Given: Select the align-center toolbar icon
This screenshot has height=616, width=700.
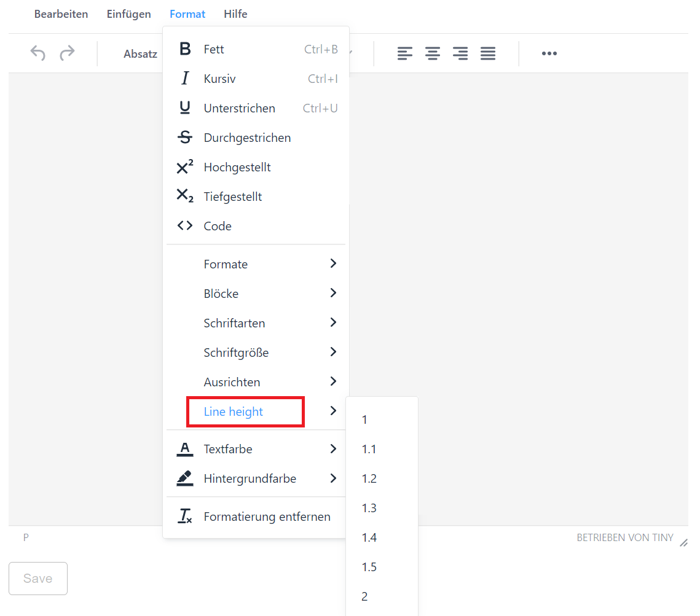Looking at the screenshot, I should point(433,53).
